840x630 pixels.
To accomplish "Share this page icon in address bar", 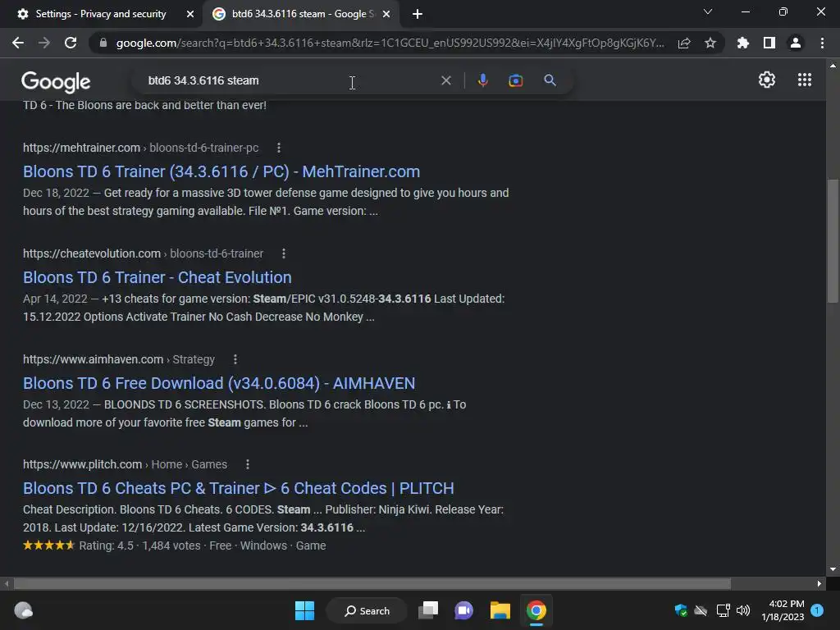I will tap(684, 43).
